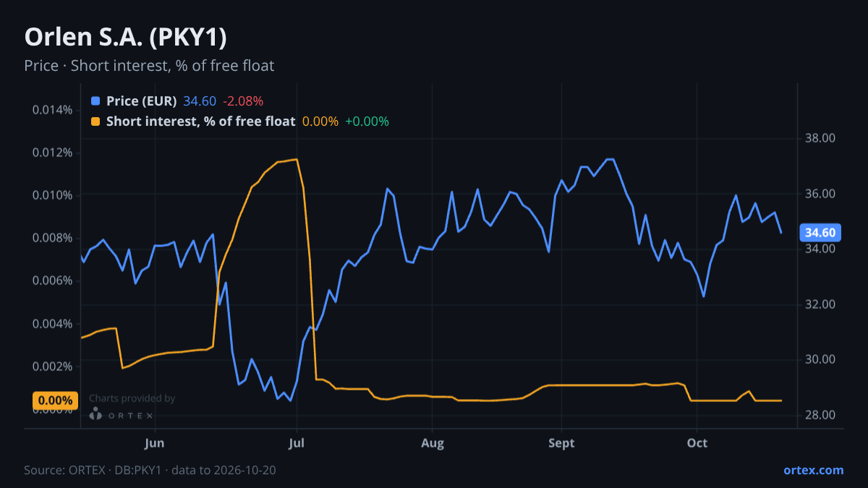The image size is (868, 488).
Task: Click the 0.004% left axis label
Action: tap(52, 323)
